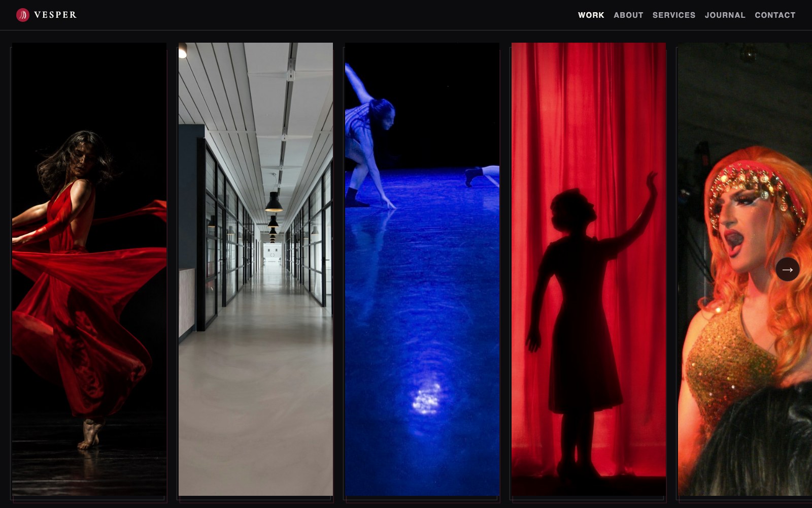Select Contact in the top navigation
812x508 pixels.
(775, 15)
